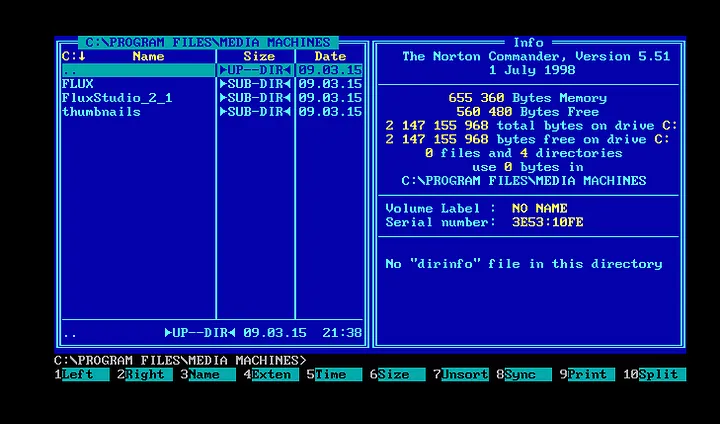Screen dimensions: 720x424
Task: Click the 10 Split function key
Action: (654, 374)
